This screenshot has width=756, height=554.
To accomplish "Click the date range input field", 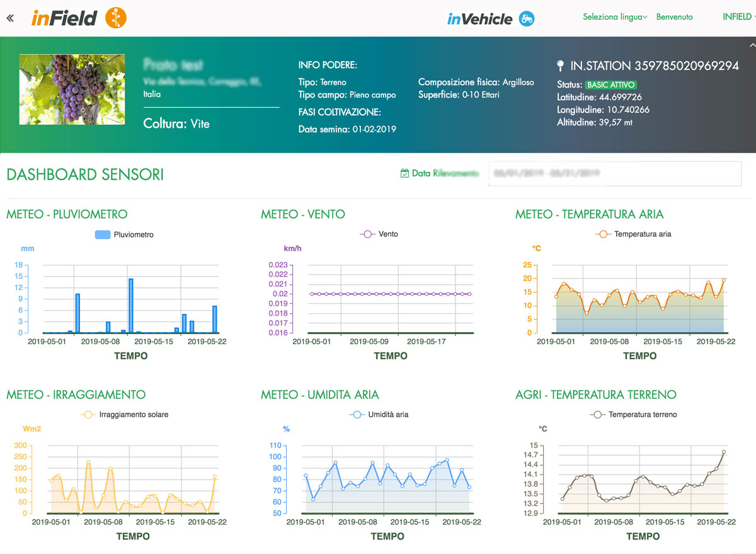I will pos(614,173).
